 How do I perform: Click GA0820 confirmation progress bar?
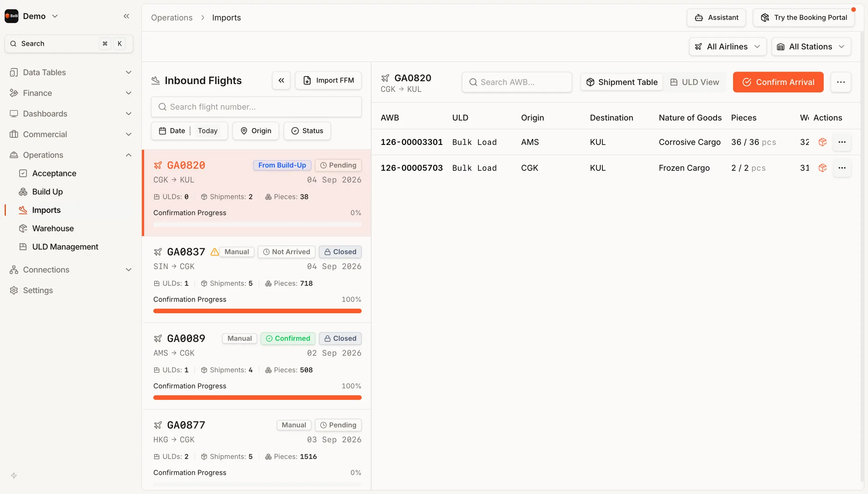[x=257, y=224]
